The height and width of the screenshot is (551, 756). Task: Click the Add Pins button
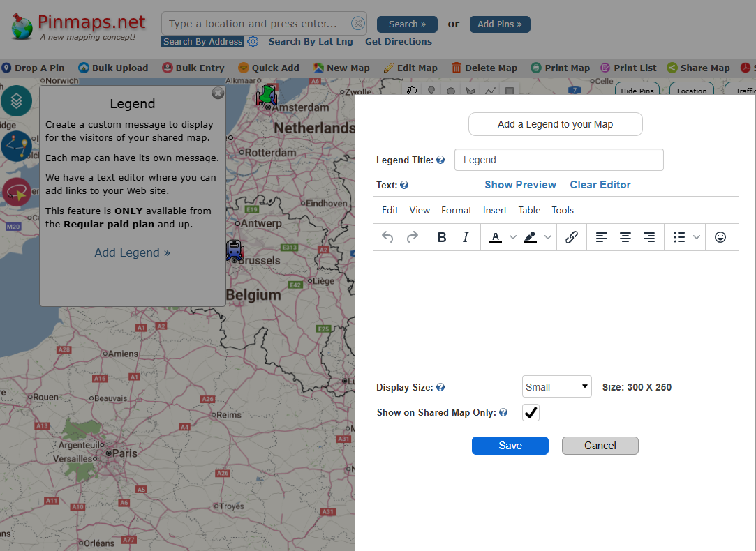tap(500, 24)
